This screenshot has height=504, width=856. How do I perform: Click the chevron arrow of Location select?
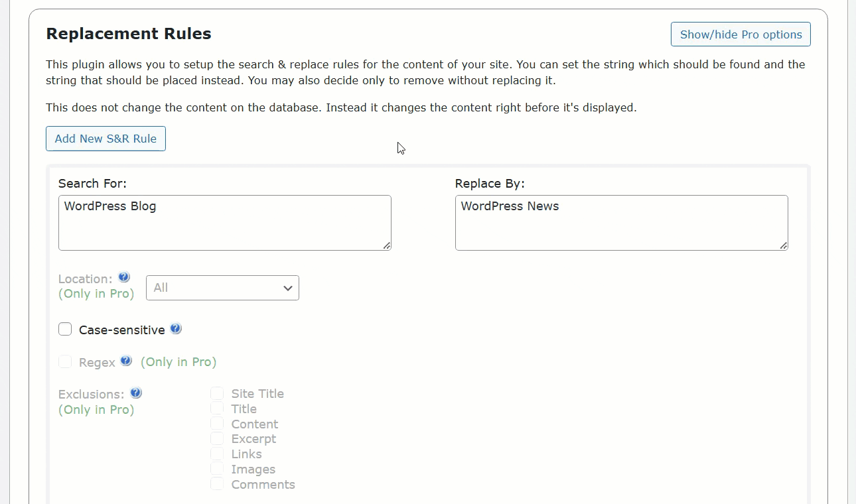pyautogui.click(x=288, y=288)
